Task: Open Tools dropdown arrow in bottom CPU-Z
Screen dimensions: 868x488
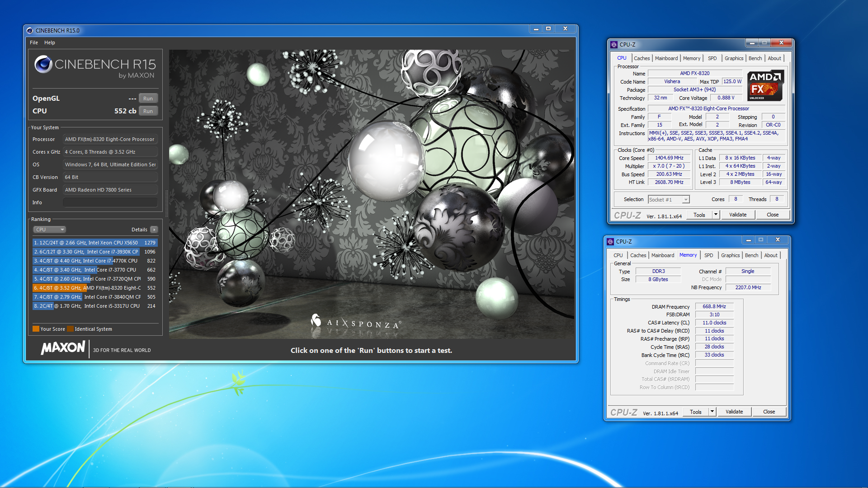Action: coord(712,412)
